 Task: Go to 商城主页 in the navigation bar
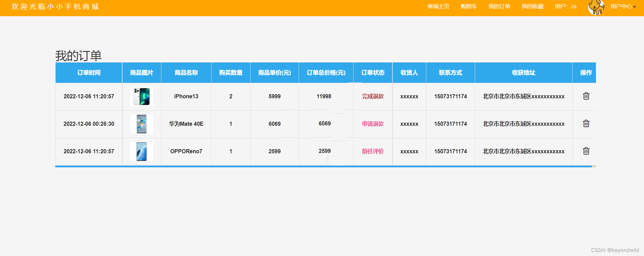coord(438,7)
